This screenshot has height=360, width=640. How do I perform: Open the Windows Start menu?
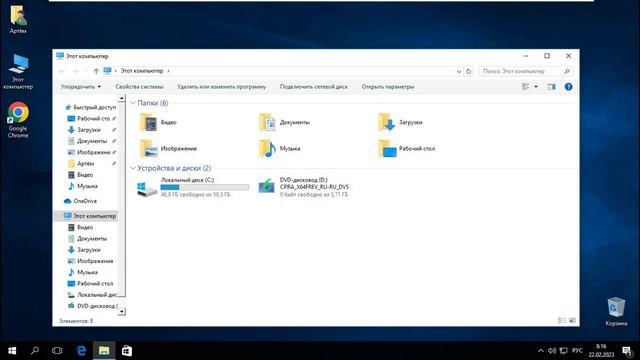[x=12, y=351]
